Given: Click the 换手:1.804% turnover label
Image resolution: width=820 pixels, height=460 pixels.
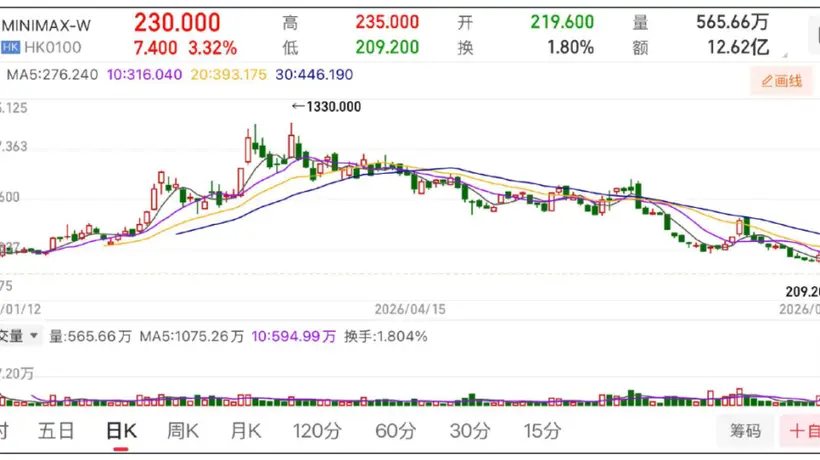Looking at the screenshot, I should pyautogui.click(x=385, y=336).
